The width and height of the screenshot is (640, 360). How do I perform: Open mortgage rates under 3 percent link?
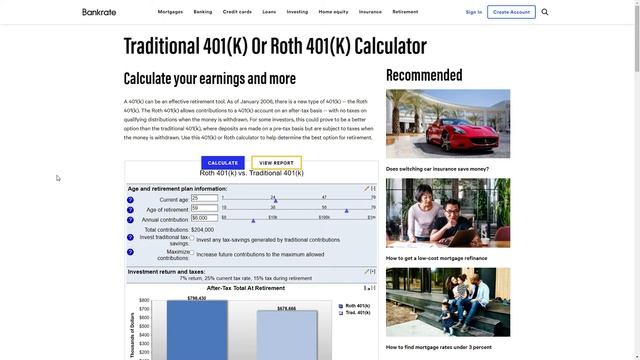point(438,347)
